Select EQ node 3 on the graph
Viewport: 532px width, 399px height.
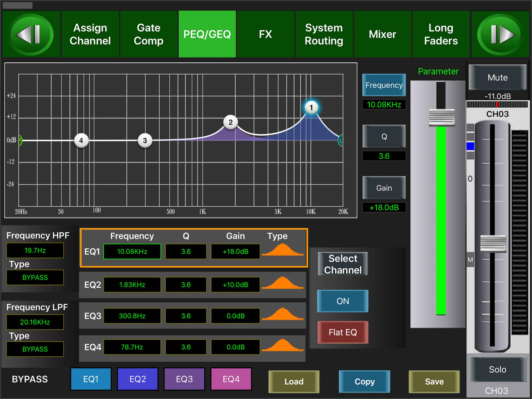145,140
